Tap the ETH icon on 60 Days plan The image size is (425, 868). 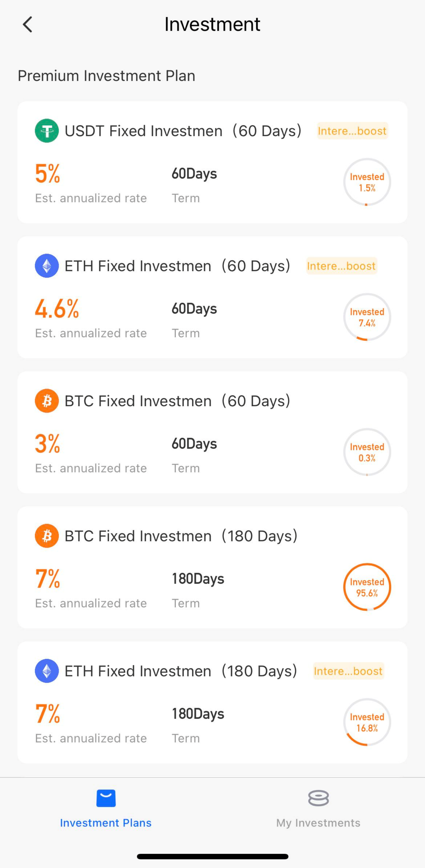tap(47, 266)
